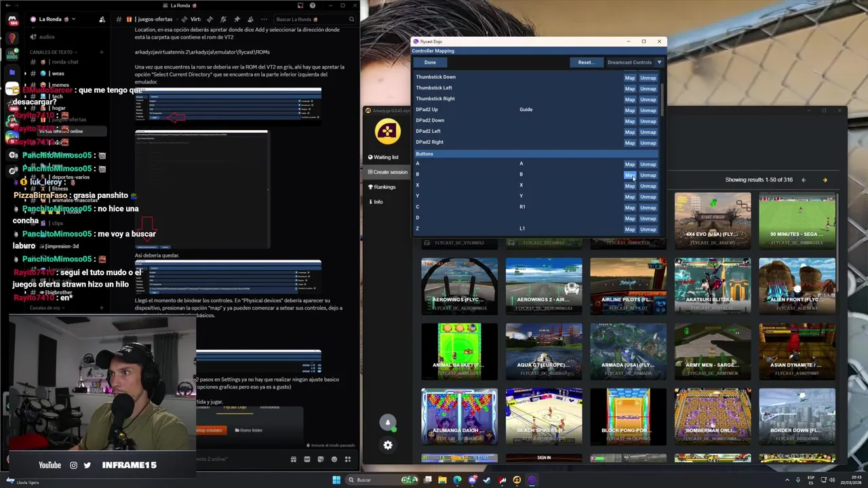
Task: Select the Border Down game thumbnail
Action: click(x=797, y=415)
